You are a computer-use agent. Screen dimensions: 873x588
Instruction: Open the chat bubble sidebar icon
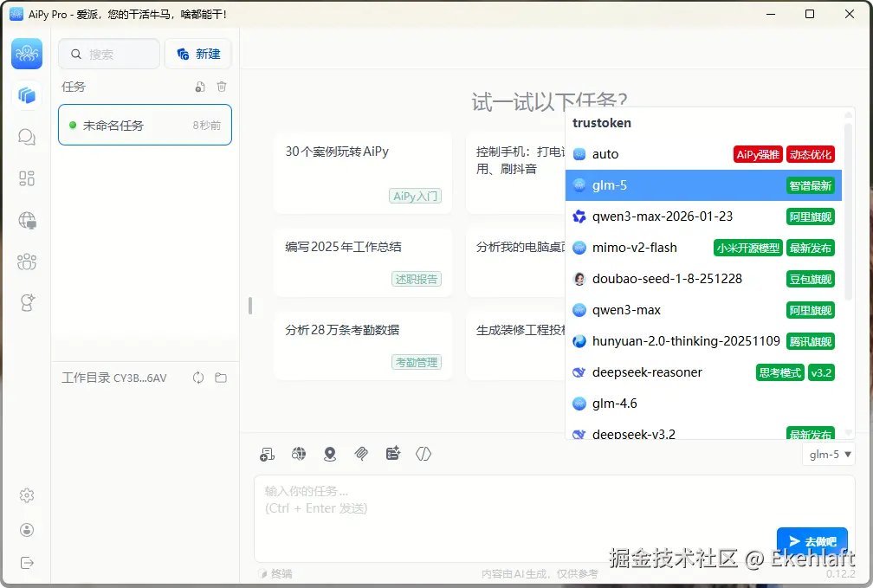click(27, 137)
